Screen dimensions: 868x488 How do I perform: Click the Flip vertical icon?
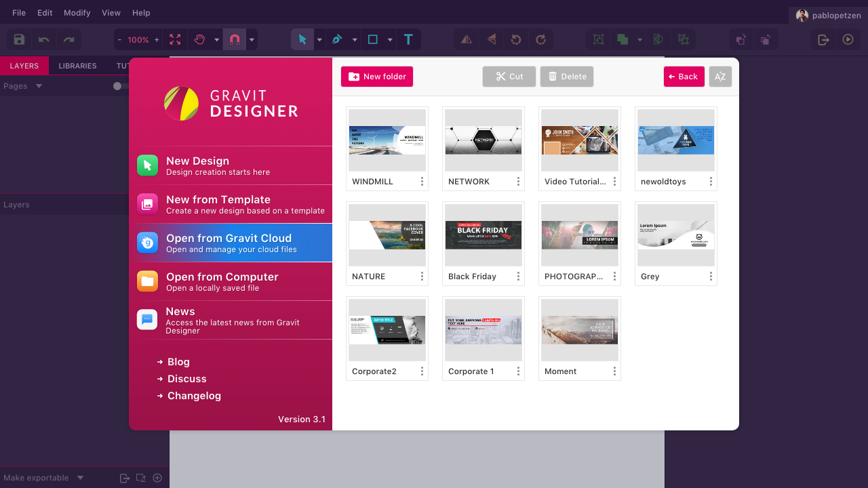(492, 40)
